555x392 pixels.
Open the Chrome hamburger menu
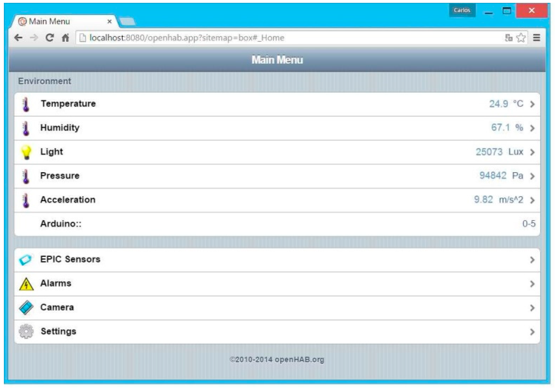(537, 38)
